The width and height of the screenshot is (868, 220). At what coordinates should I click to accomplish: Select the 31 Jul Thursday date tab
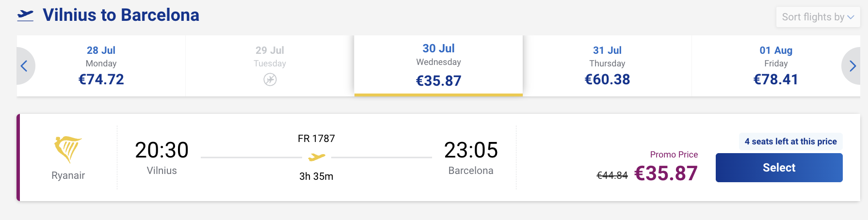[607, 66]
